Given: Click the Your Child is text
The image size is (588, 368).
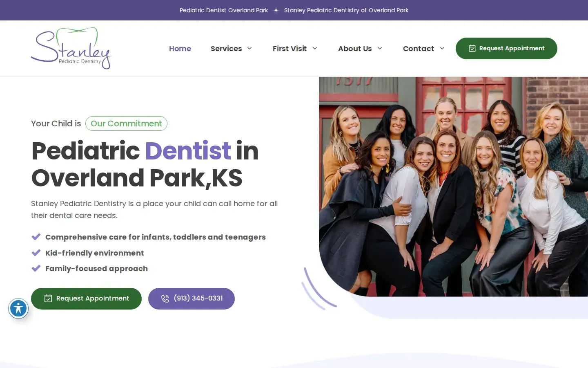Looking at the screenshot, I should [56, 123].
